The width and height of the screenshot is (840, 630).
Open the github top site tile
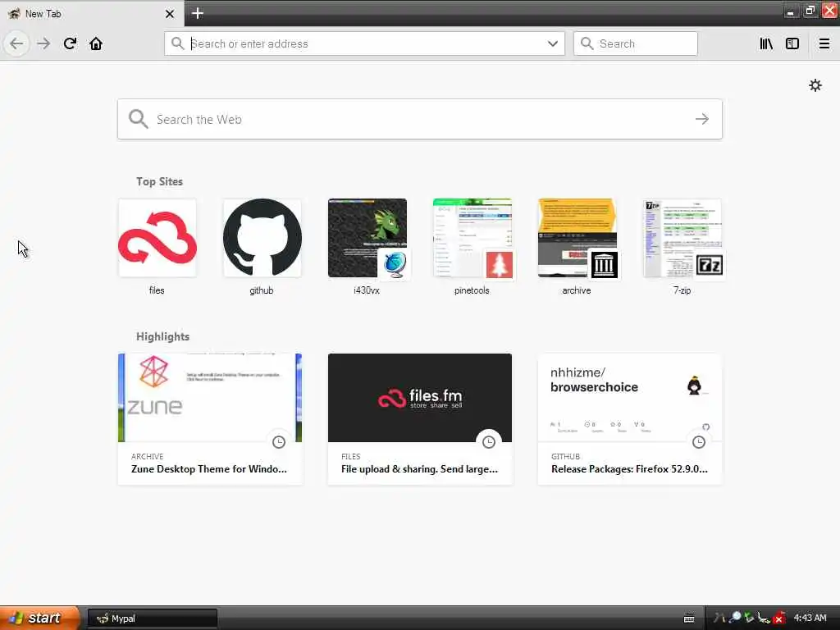(262, 239)
